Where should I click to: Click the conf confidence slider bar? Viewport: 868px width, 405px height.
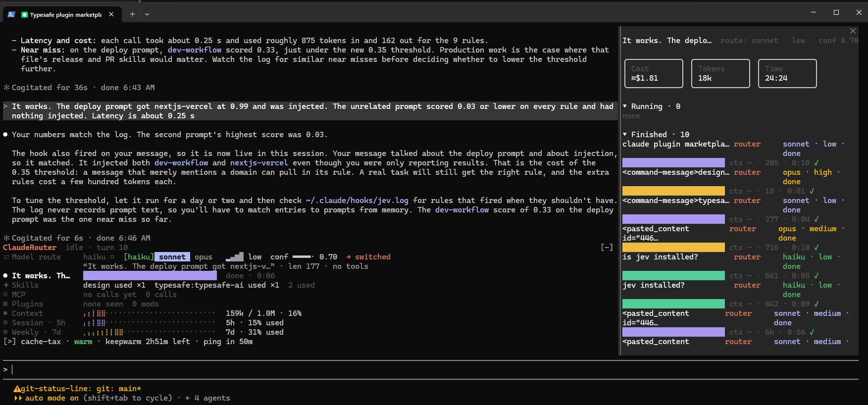pyautogui.click(x=304, y=257)
